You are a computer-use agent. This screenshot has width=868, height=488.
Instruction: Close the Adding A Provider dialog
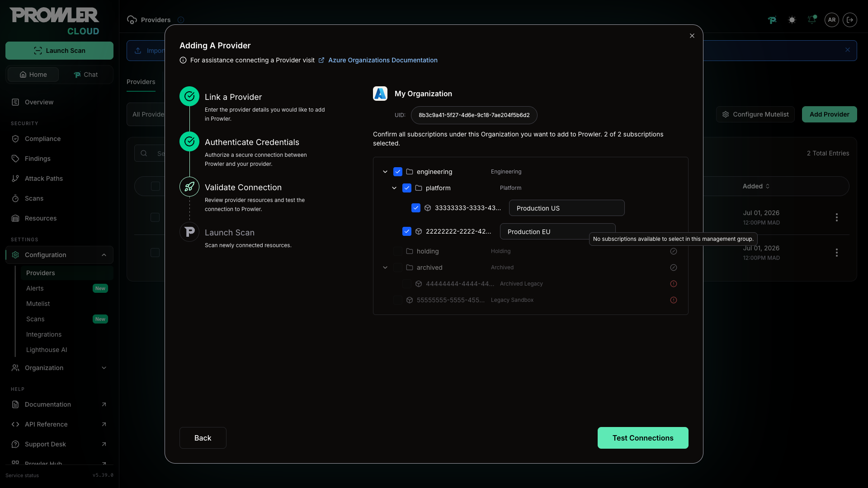[x=692, y=36]
